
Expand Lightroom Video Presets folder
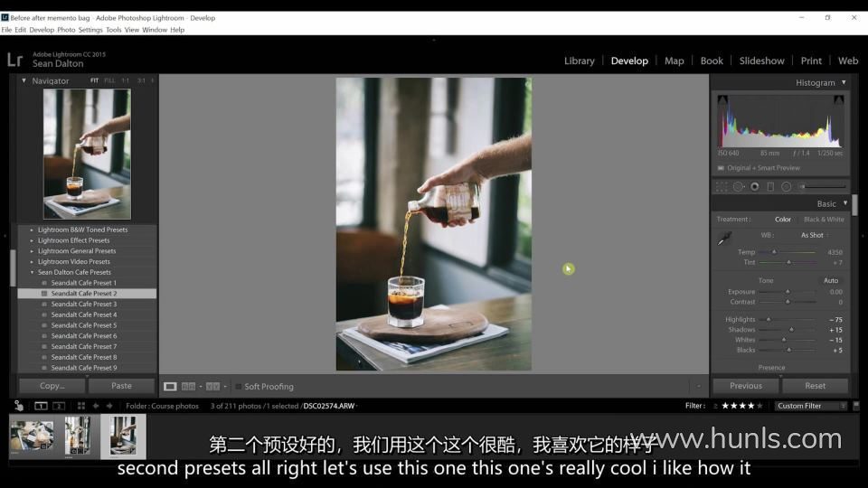pyautogui.click(x=32, y=262)
